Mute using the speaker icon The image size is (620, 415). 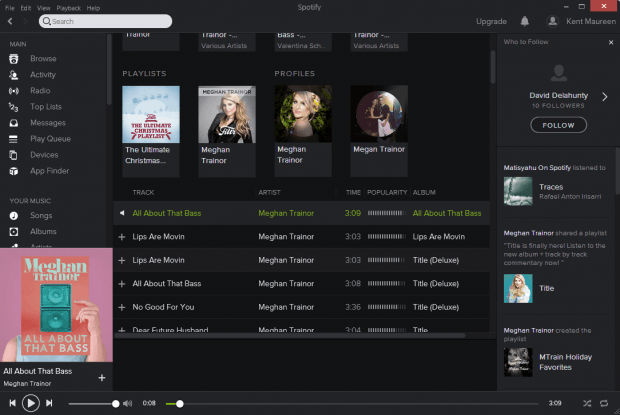(x=127, y=404)
